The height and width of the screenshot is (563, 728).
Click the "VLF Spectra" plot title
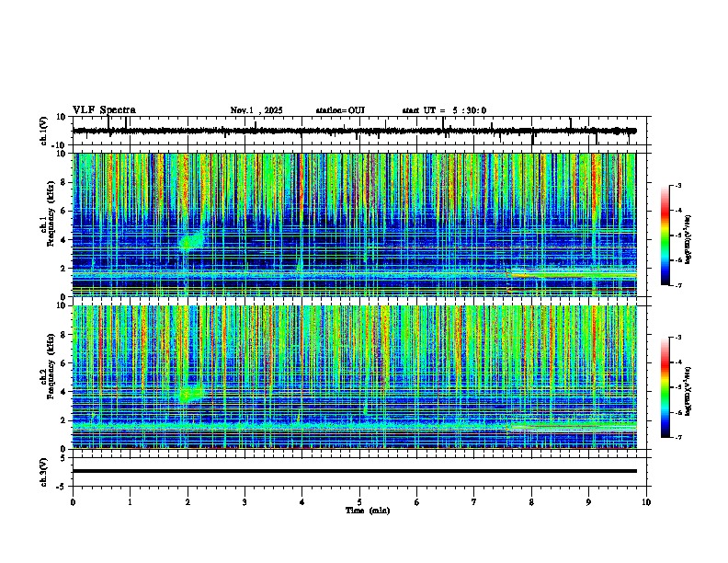104,110
